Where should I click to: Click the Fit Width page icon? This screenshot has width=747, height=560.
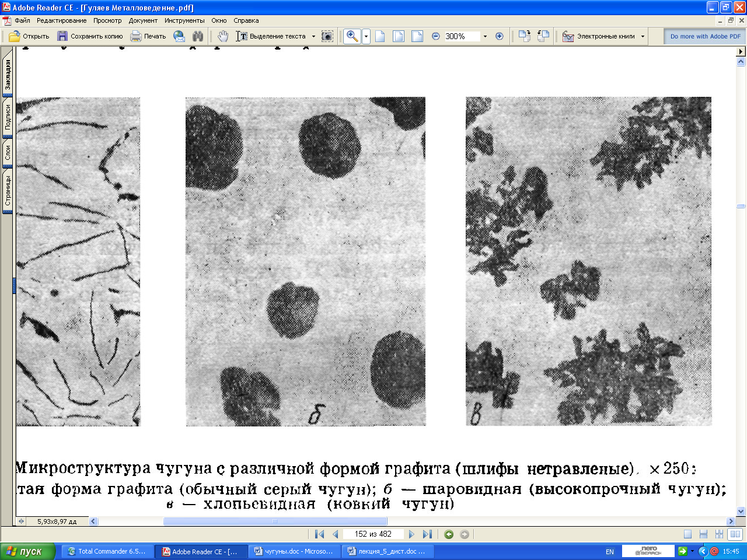pos(417,36)
